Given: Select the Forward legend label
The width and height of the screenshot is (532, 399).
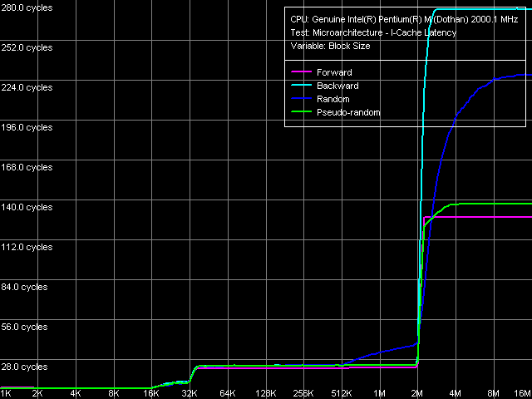Looking at the screenshot, I should pos(334,72).
